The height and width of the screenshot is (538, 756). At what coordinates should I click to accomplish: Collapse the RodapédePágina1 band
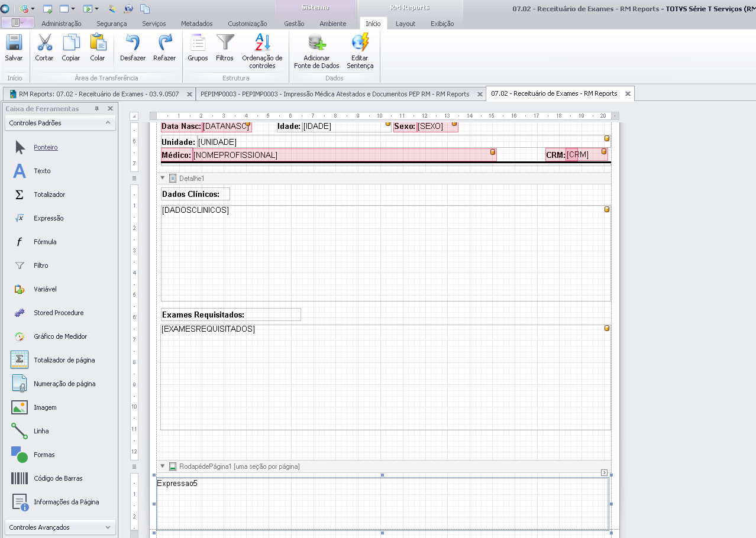tap(163, 466)
